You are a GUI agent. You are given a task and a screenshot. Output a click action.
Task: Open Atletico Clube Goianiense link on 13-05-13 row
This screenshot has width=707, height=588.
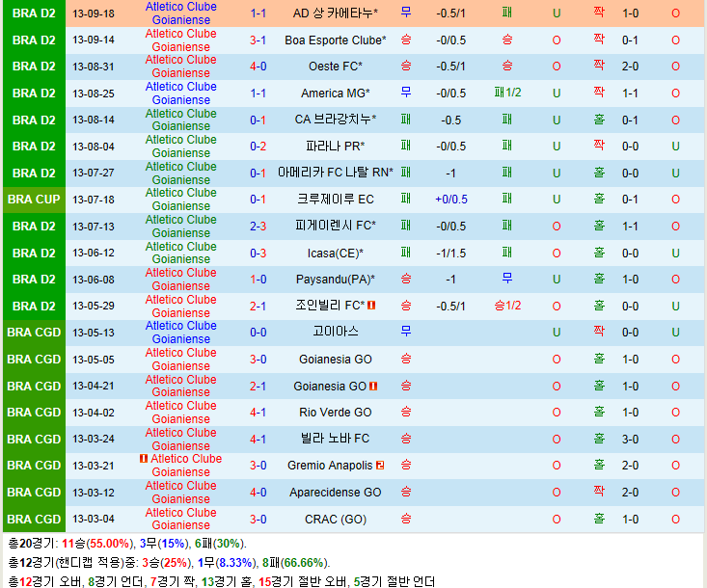[x=180, y=332]
